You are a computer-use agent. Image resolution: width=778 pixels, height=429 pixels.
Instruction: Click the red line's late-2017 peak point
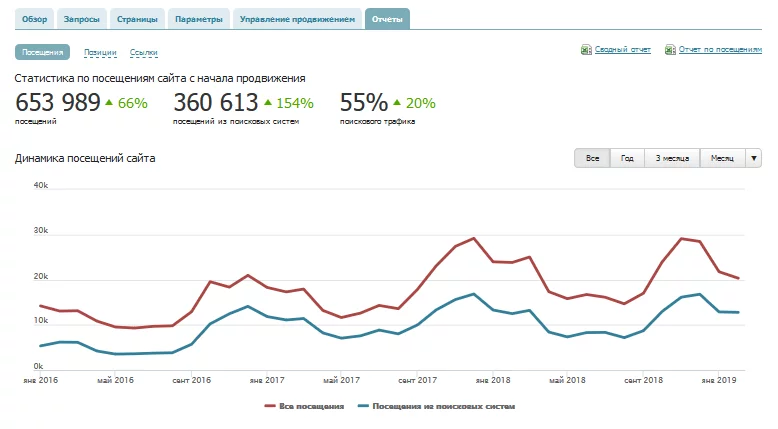click(474, 239)
